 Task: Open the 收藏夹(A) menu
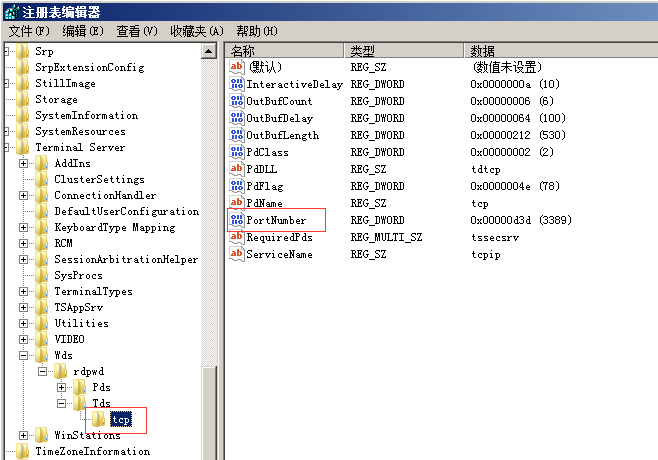coord(197,31)
